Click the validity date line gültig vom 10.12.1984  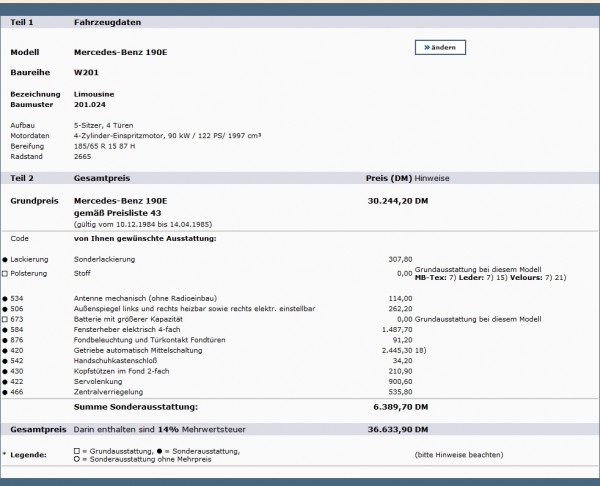tap(143, 224)
